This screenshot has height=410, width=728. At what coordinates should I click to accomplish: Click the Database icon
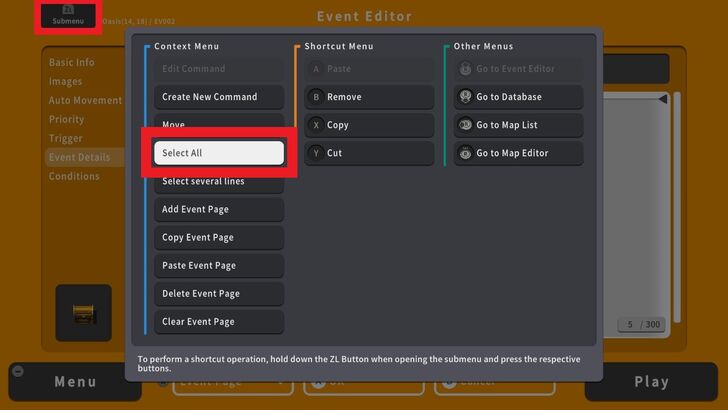tap(465, 97)
